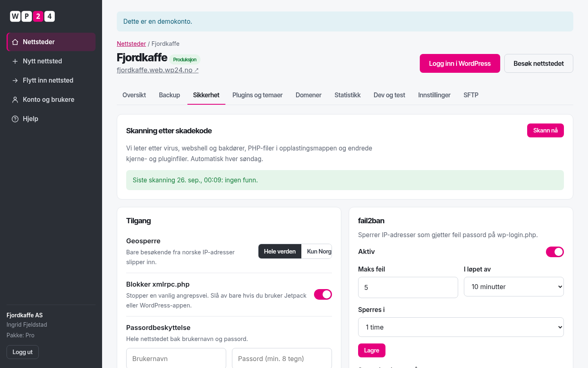
Task: Switch to the Backup tab
Action: pyautogui.click(x=169, y=95)
